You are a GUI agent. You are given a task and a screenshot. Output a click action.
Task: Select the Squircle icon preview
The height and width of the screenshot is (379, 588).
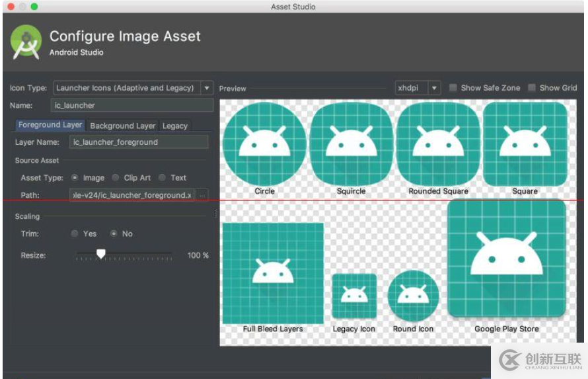(351, 144)
